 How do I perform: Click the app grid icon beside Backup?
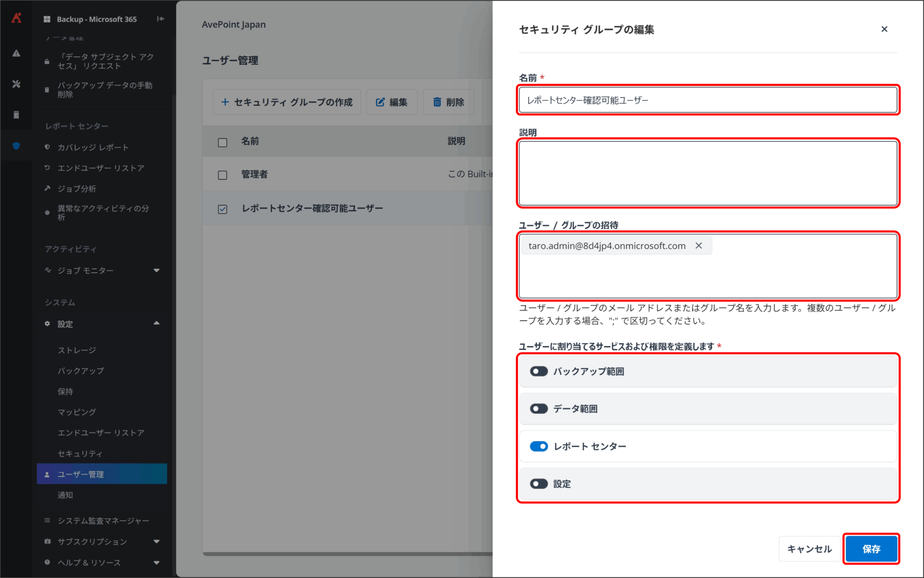[x=47, y=19]
